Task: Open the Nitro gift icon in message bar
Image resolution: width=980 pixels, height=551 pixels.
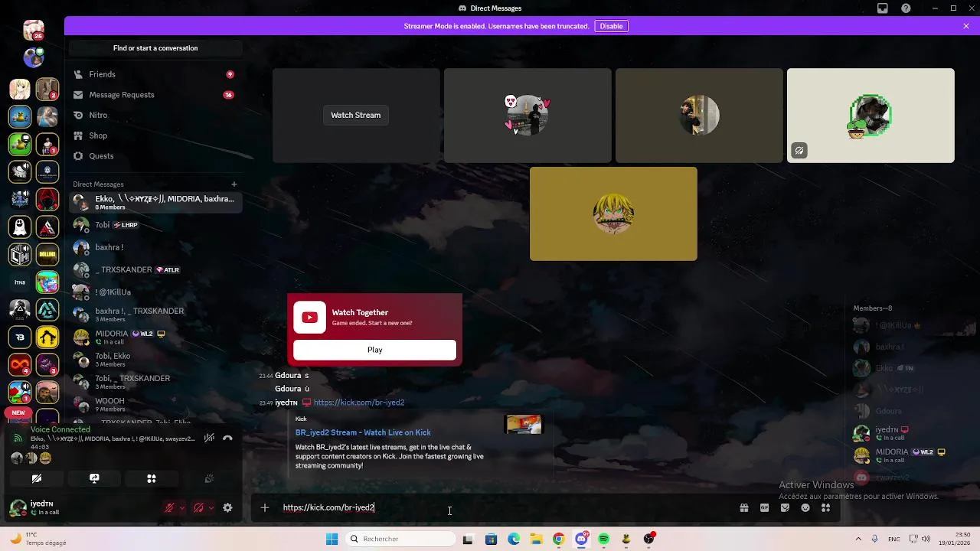Action: point(744,507)
